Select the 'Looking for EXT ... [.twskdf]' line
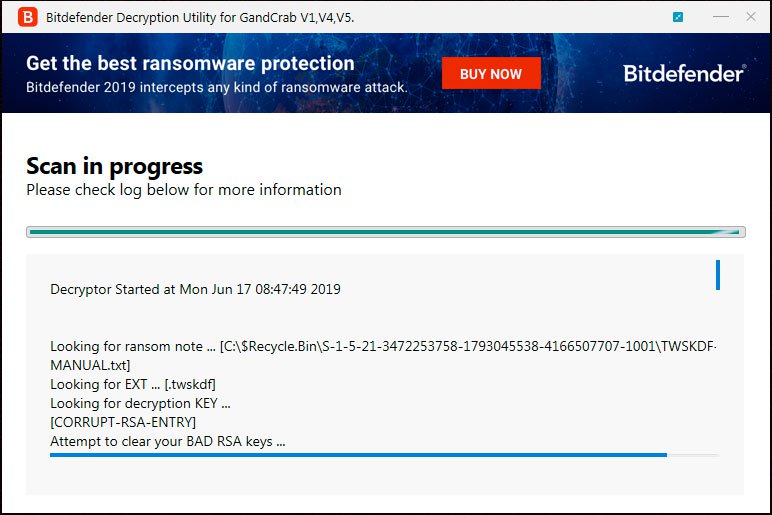Image resolution: width=772 pixels, height=515 pixels. point(133,384)
